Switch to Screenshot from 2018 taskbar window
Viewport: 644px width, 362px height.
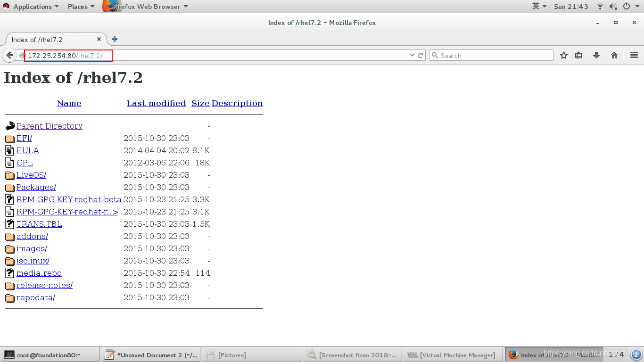(353, 354)
